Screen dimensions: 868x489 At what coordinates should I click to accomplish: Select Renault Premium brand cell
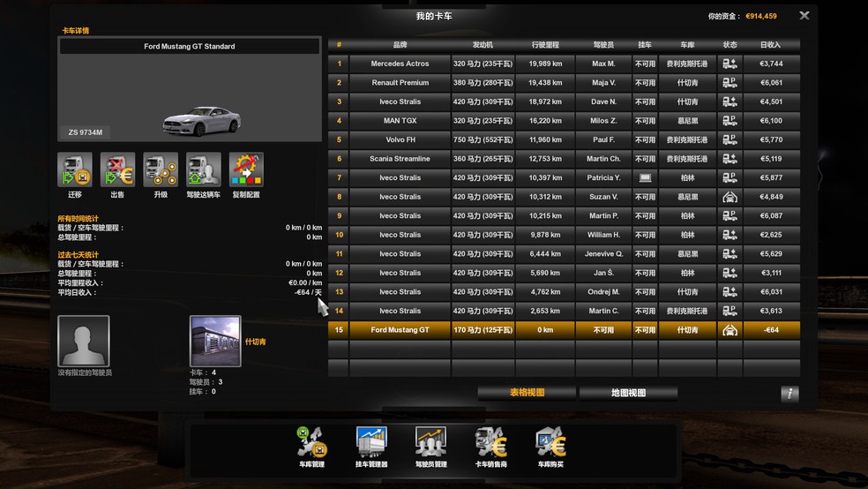400,82
